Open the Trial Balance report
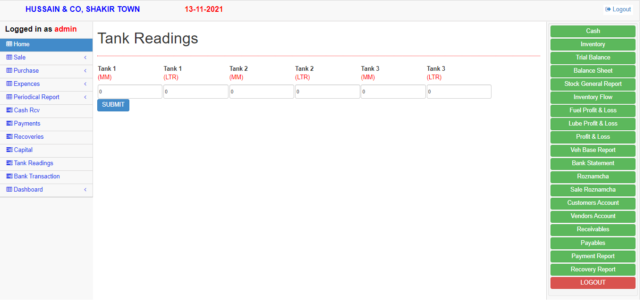The image size is (644, 303). pyautogui.click(x=593, y=58)
